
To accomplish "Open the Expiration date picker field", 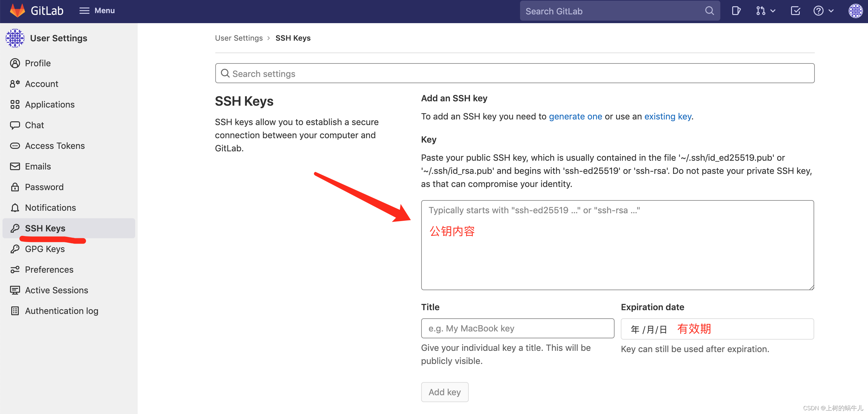I will pos(717,329).
